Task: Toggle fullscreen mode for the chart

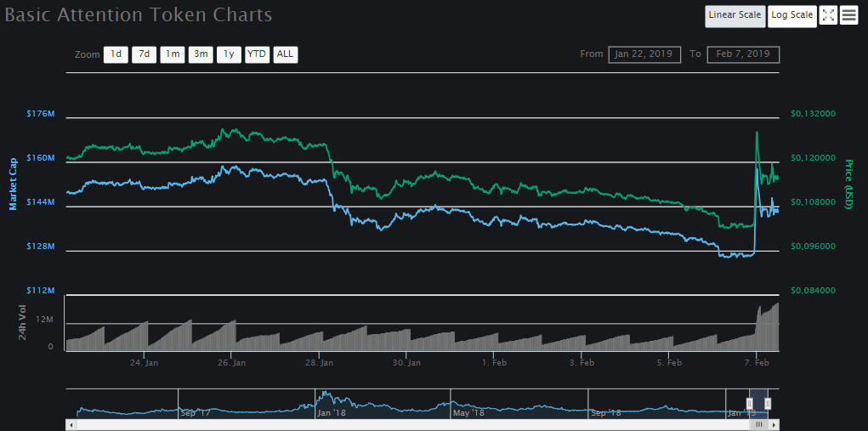Action: click(828, 15)
